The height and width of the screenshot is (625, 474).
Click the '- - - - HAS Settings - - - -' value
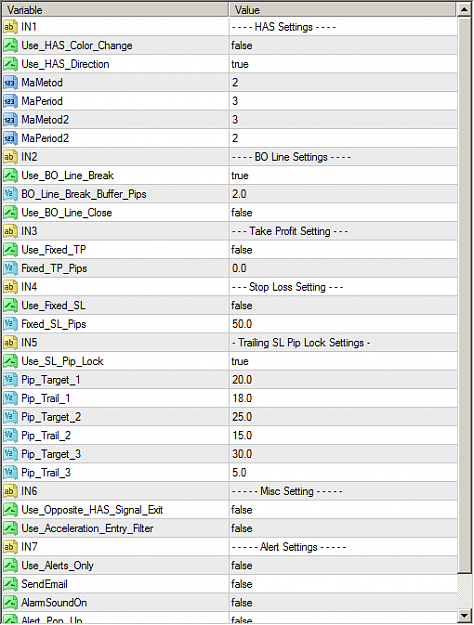(284, 27)
